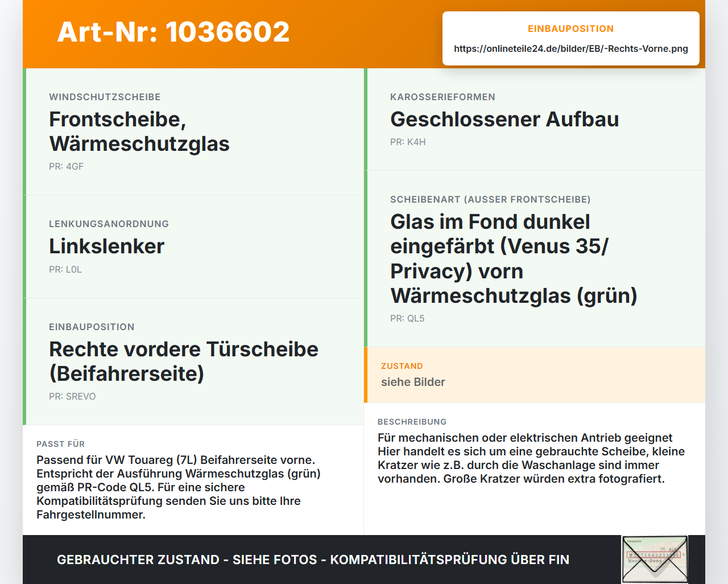
Task: Click the SCHEIBENART (AUSSER FRONTSCHEIBE) label
Action: (x=490, y=199)
